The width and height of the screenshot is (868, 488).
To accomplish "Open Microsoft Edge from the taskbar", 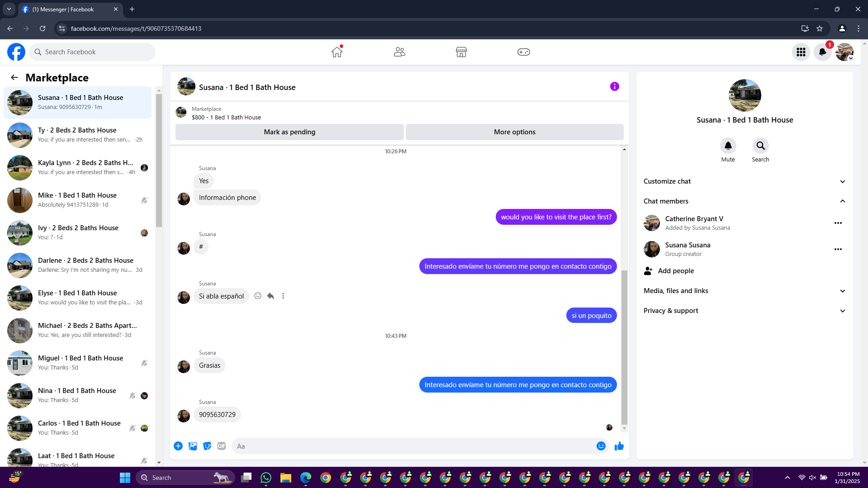I will [306, 478].
